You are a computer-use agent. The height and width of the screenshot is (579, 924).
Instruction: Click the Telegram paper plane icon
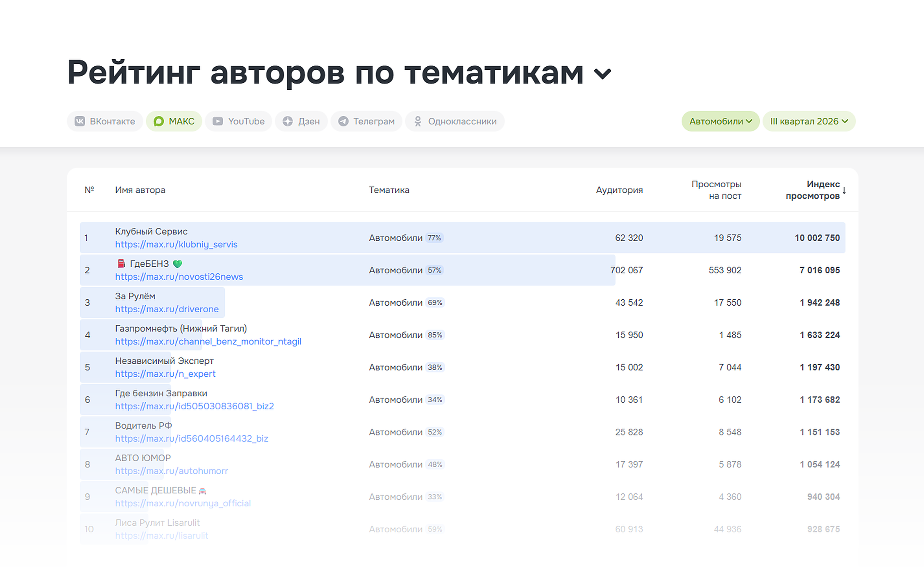pos(343,121)
